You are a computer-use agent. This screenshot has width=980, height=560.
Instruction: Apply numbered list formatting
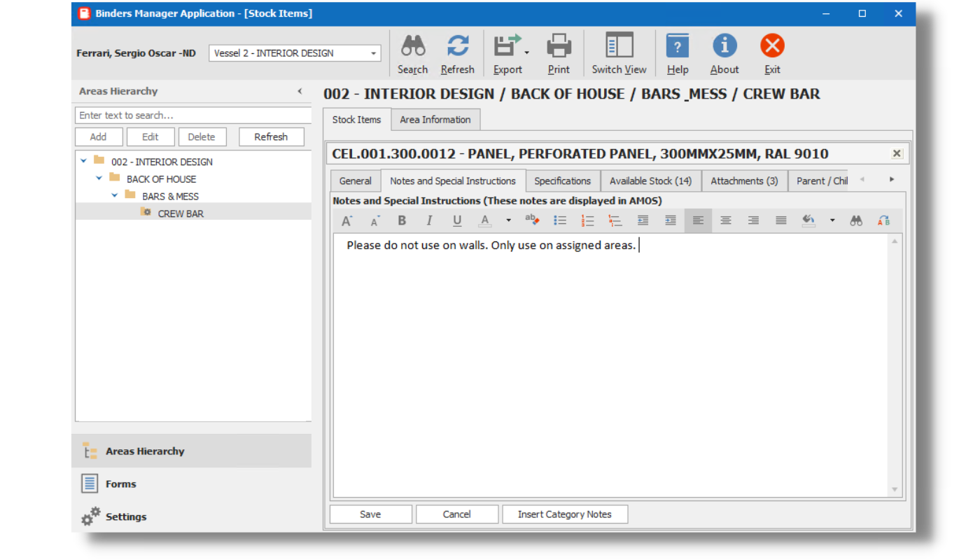pyautogui.click(x=587, y=220)
